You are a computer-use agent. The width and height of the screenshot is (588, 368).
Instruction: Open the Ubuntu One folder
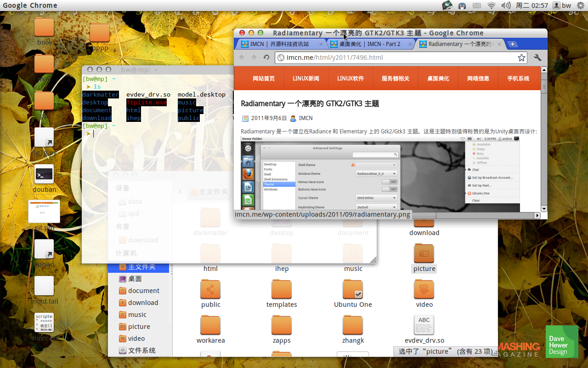point(353,294)
